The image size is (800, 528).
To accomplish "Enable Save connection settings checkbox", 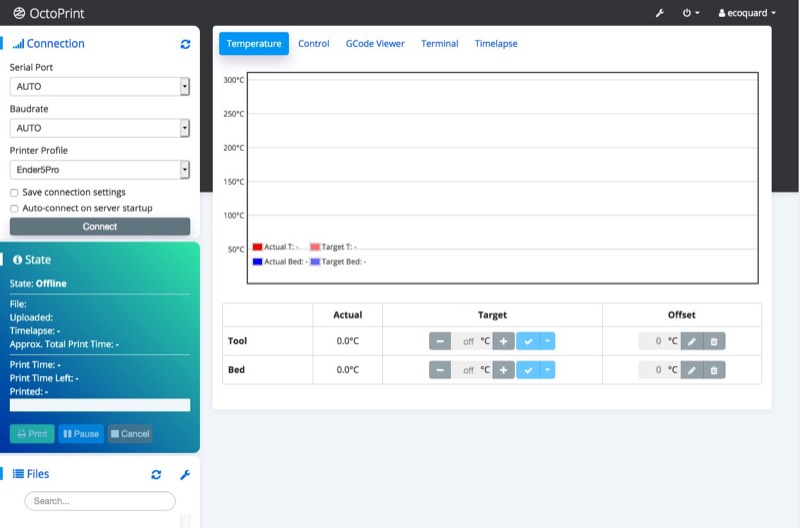I will tap(14, 192).
